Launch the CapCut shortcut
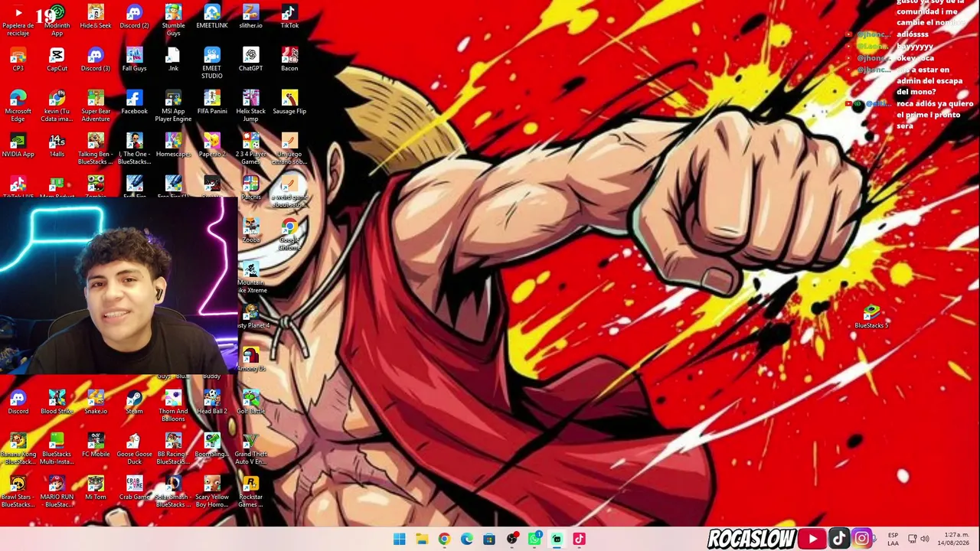The height and width of the screenshot is (551, 980). [x=57, y=60]
